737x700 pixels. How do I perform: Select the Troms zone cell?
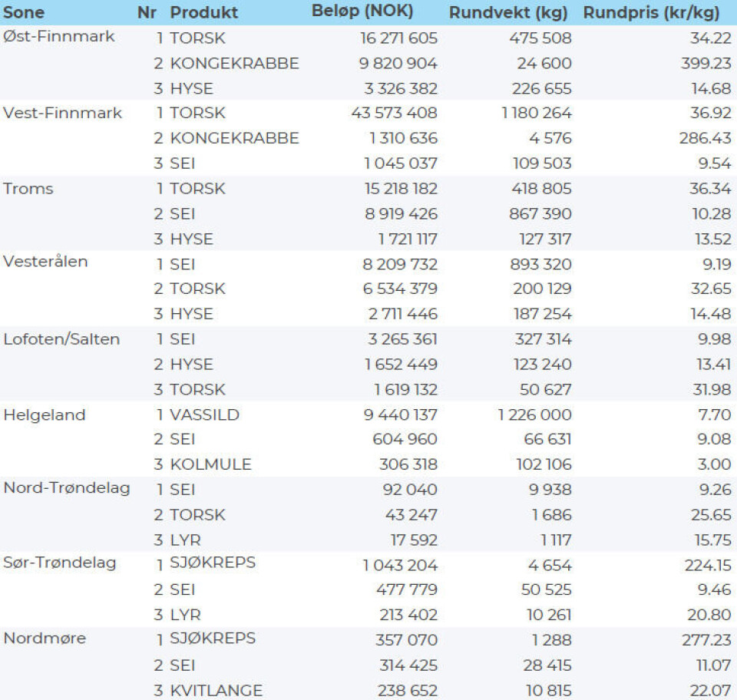(x=28, y=188)
